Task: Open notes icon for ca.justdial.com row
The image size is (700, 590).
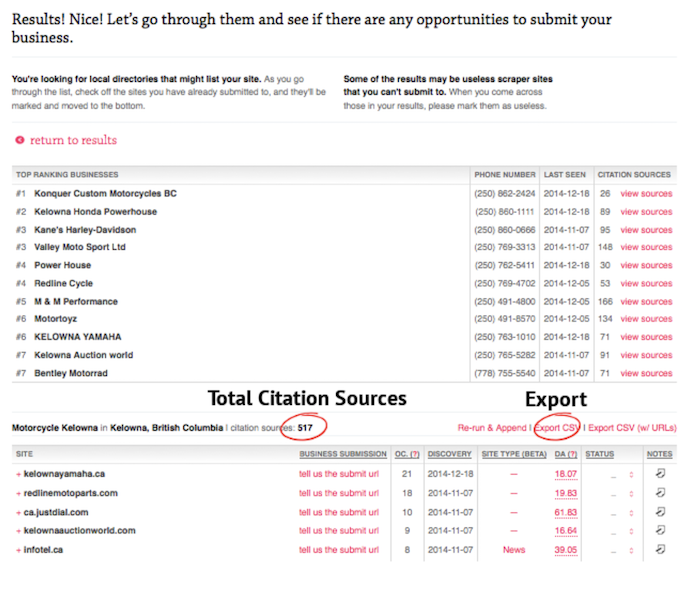Action: [x=660, y=512]
